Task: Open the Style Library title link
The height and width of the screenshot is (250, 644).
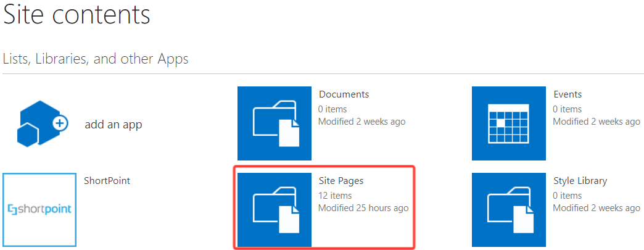Action: tap(580, 180)
